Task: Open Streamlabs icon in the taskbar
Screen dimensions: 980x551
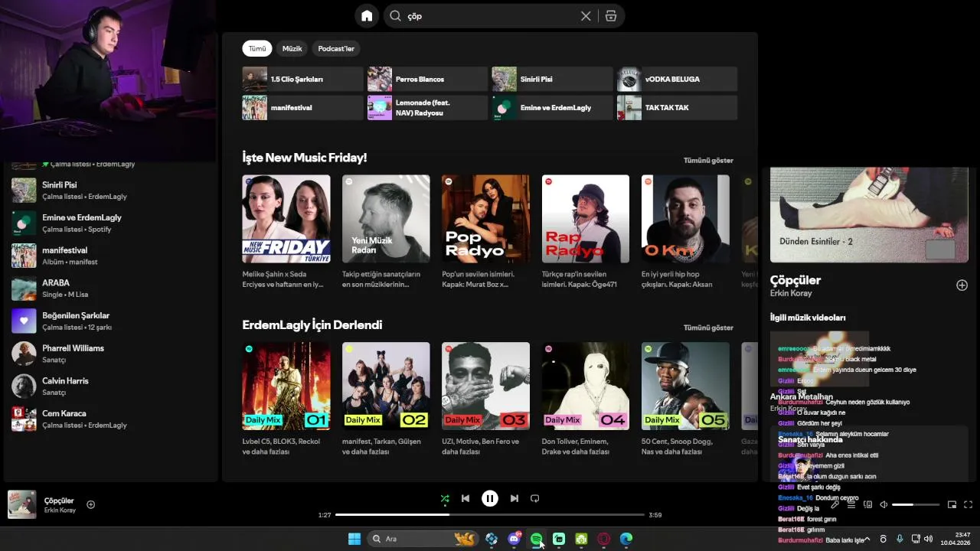Action: coord(559,539)
